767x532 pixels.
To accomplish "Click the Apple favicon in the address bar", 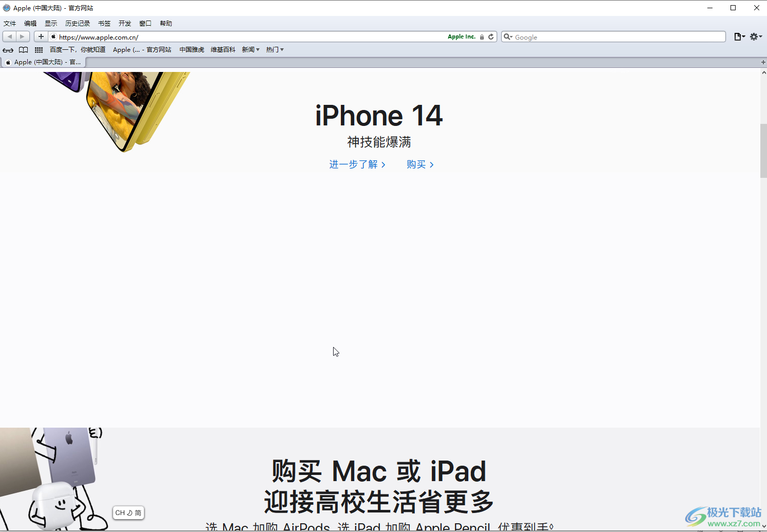I will (x=53, y=37).
